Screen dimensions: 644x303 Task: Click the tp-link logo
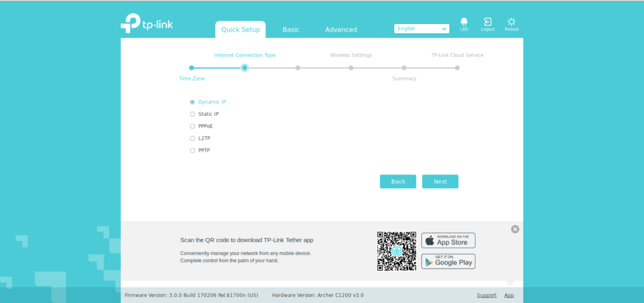click(147, 24)
